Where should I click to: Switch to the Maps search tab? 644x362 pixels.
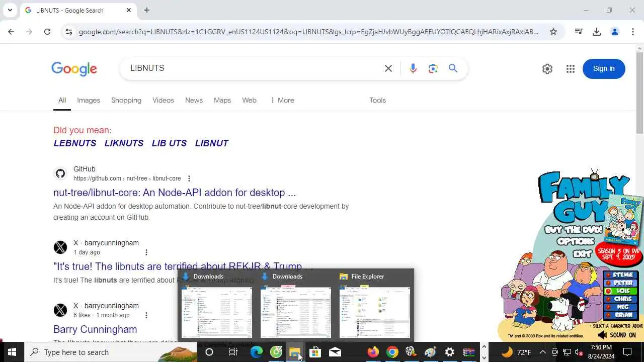pyautogui.click(x=222, y=100)
